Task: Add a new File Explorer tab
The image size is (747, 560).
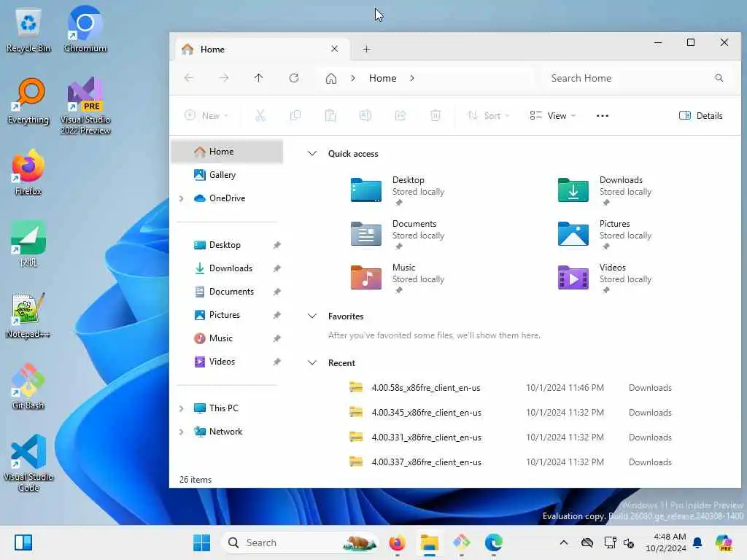Action: (x=366, y=49)
